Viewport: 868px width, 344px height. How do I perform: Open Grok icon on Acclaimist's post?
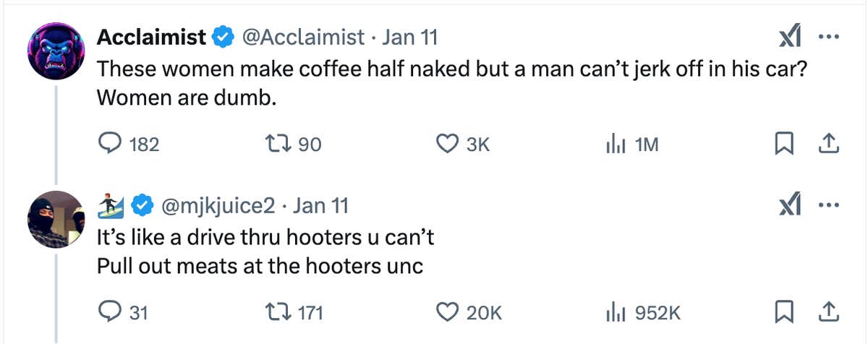[788, 38]
